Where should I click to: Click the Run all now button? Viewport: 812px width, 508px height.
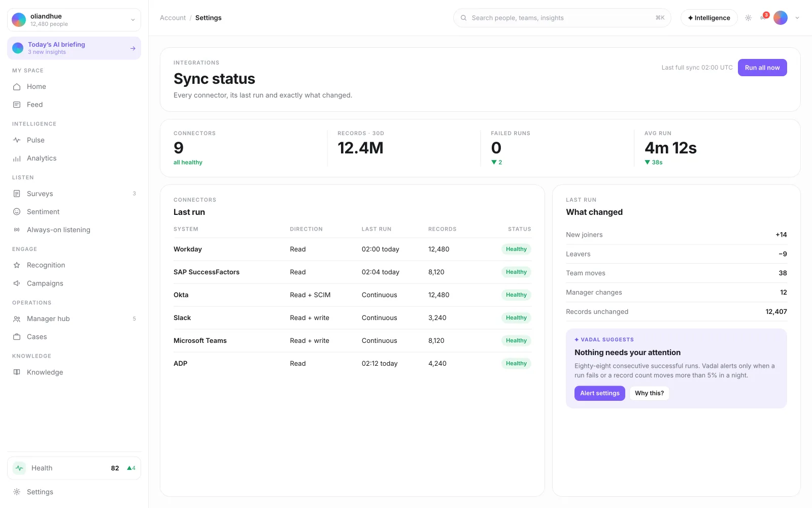click(762, 68)
